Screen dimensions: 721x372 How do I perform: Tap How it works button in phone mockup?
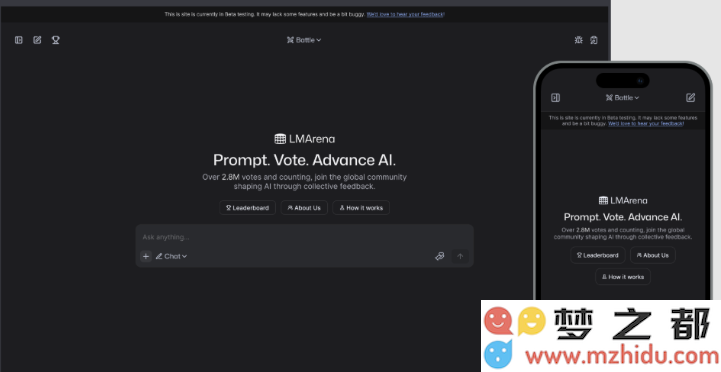(623, 277)
